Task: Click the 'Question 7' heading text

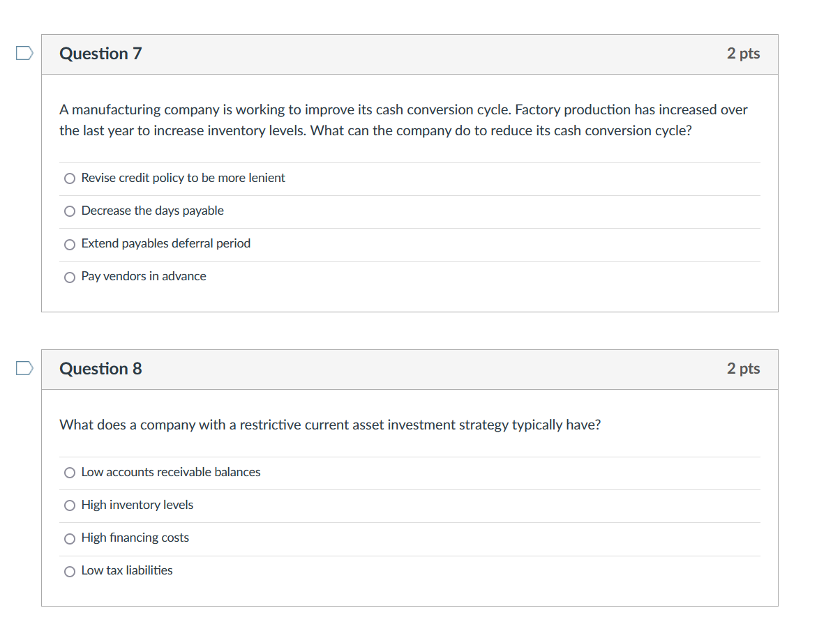Action: coord(100,54)
